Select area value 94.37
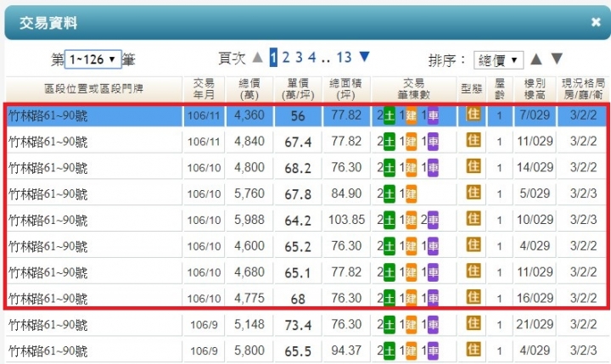 tap(346, 350)
